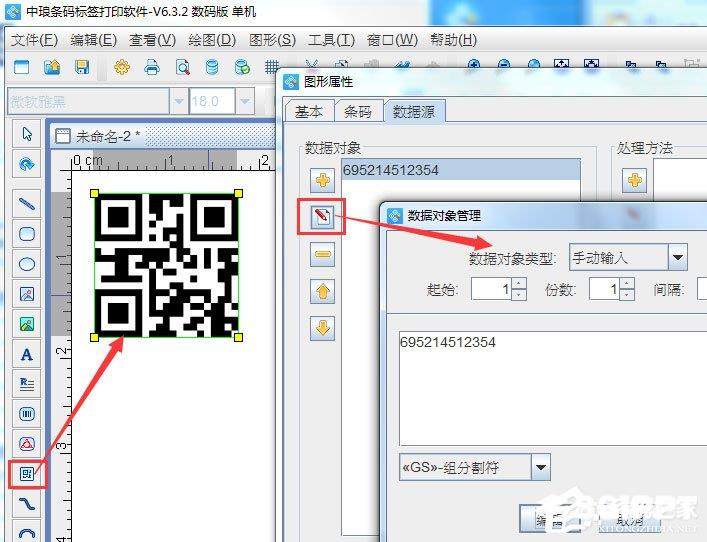This screenshot has width=707, height=542.
Task: Open the 窗口(W) menu
Action: (x=392, y=40)
